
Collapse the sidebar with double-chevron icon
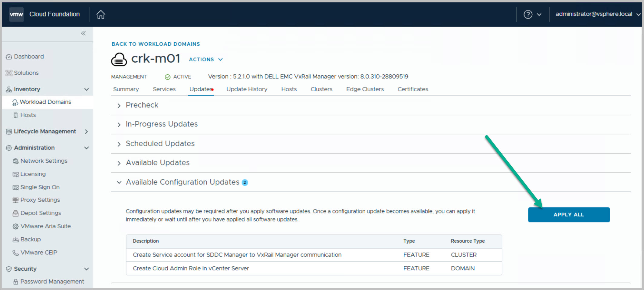click(83, 33)
